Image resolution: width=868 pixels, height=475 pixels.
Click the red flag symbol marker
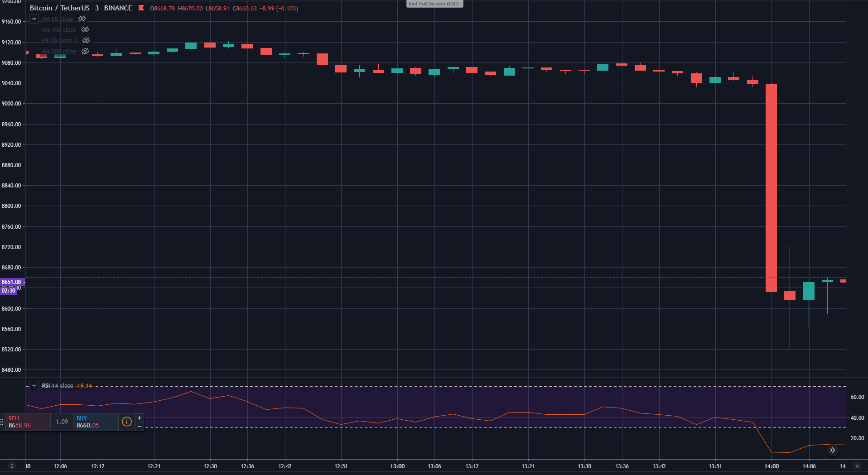tap(141, 8)
